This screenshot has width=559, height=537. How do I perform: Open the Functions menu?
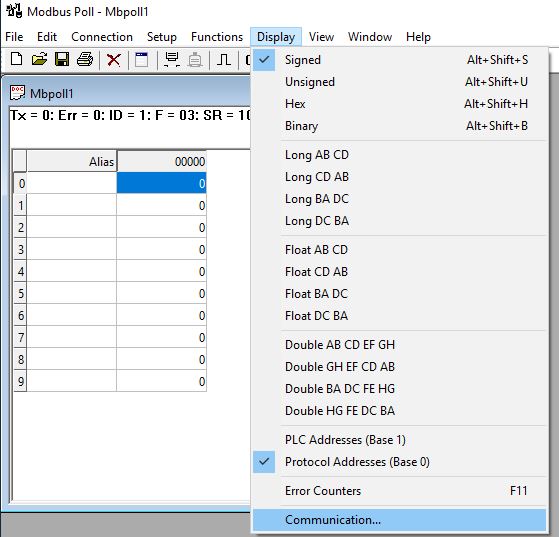[217, 37]
